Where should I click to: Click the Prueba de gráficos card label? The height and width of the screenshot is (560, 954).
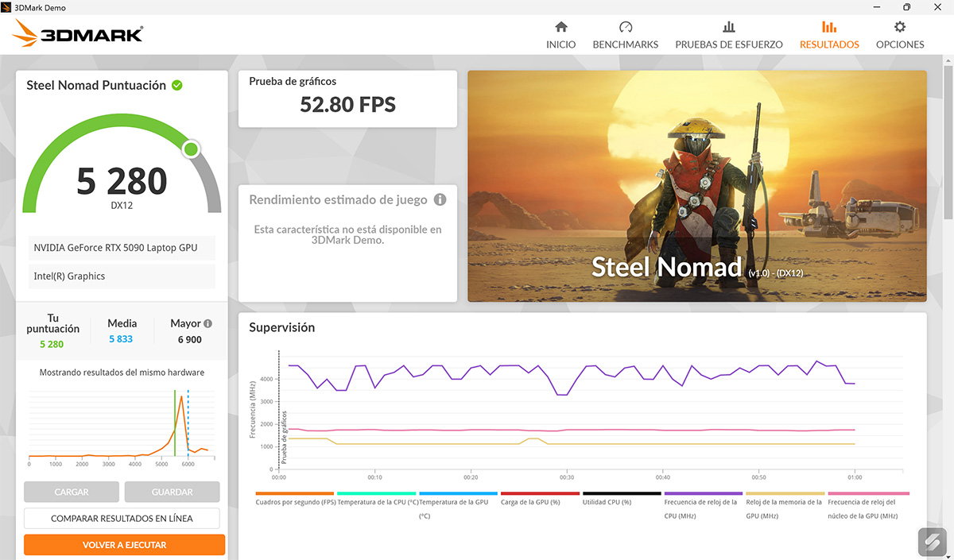pyautogui.click(x=293, y=81)
